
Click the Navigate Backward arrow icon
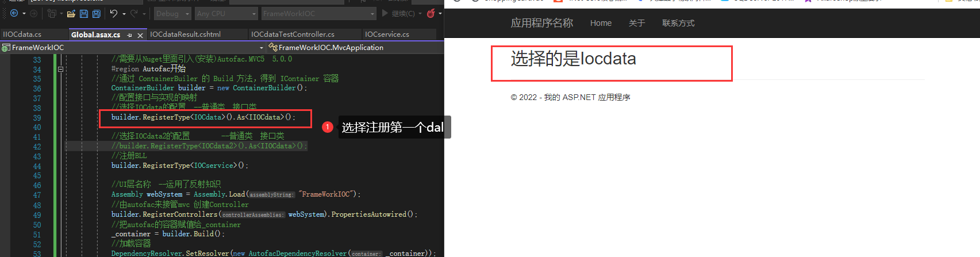click(x=14, y=13)
